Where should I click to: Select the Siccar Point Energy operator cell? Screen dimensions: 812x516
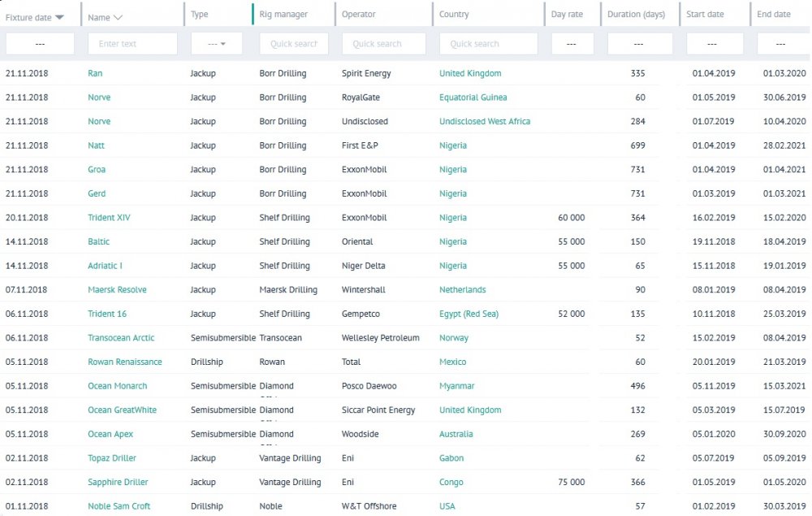point(378,410)
